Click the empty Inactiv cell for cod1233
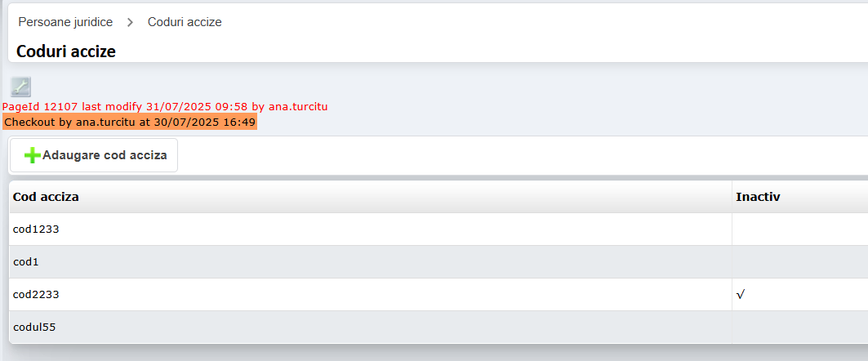 tap(799, 230)
